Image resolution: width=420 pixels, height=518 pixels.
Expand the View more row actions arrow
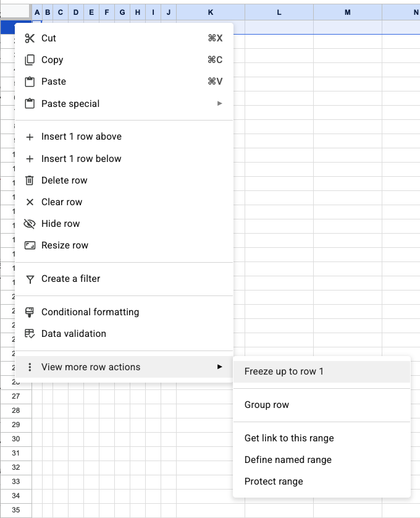point(219,367)
